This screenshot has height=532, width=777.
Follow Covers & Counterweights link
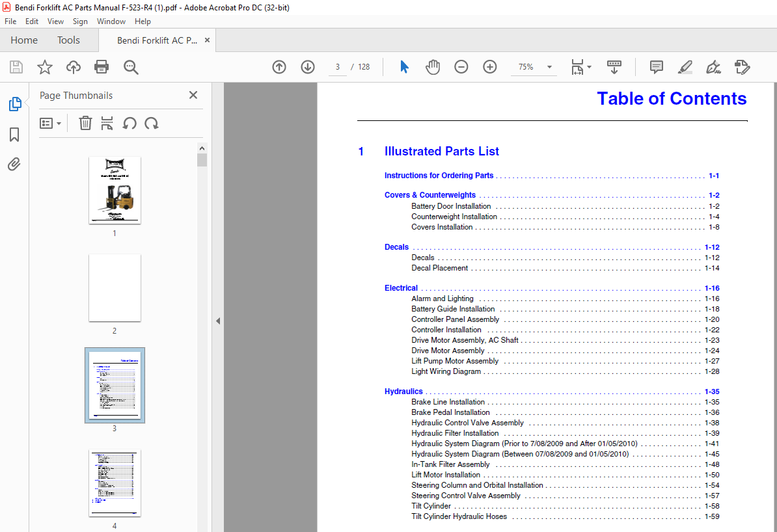(x=429, y=195)
